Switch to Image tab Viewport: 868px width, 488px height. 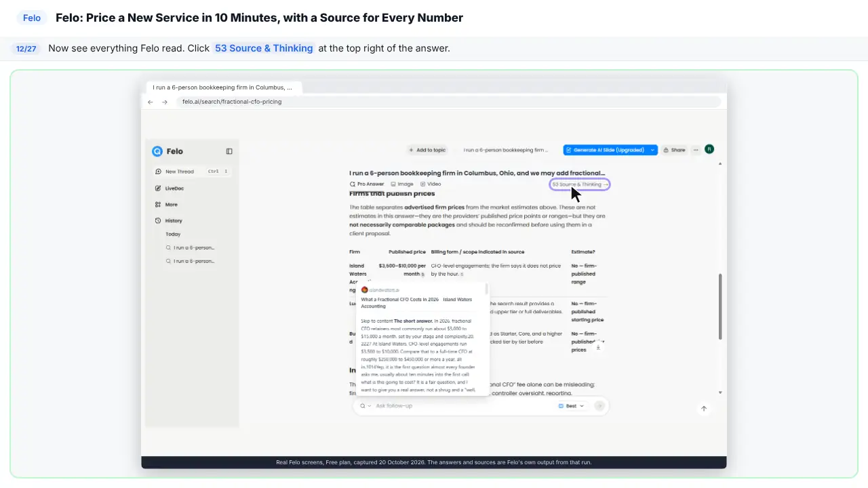402,184
